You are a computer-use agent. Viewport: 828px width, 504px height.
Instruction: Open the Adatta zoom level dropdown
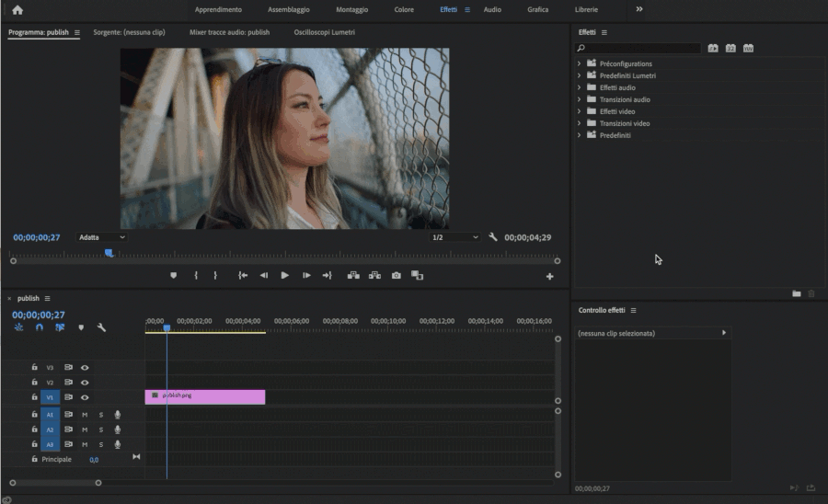101,237
